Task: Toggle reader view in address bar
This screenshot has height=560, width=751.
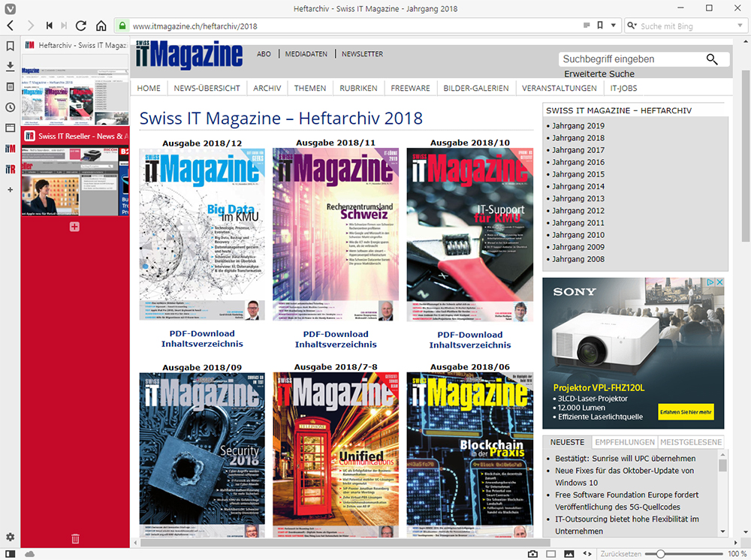Action: 587,26
